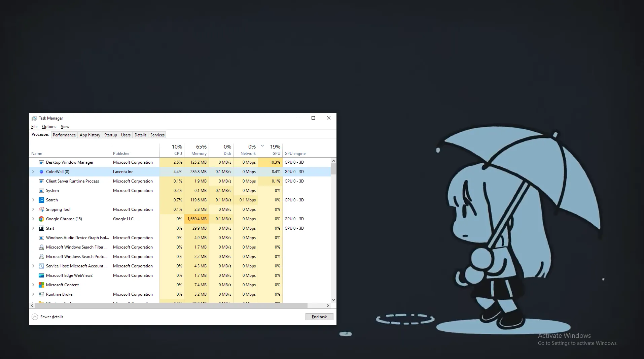
Task: Switch to the Startup tab
Action: (x=111, y=135)
